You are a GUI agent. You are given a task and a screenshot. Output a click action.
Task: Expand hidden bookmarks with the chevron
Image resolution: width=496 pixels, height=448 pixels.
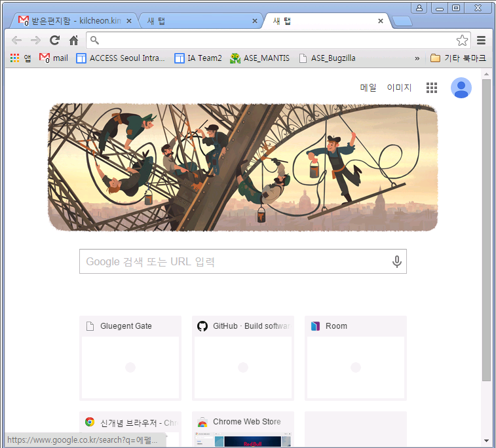[417, 58]
